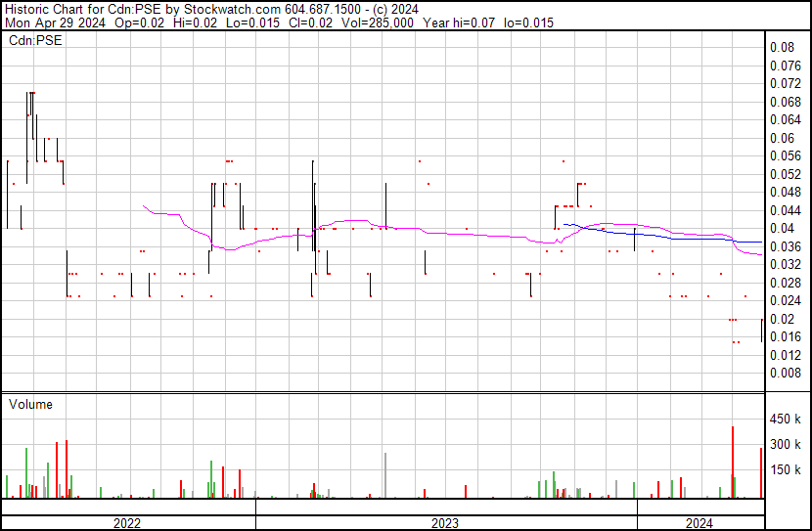Click the 0.024 price axis label
The height and width of the screenshot is (531, 812).
point(785,300)
